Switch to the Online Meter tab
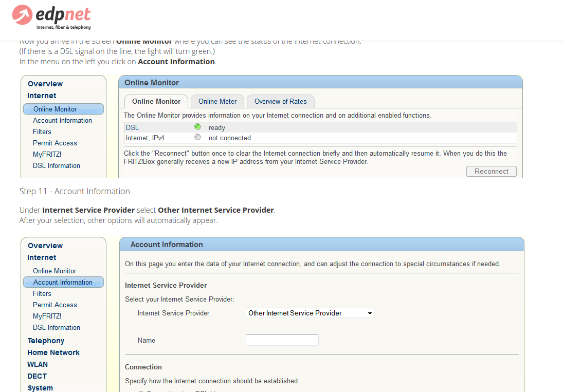 (x=217, y=101)
